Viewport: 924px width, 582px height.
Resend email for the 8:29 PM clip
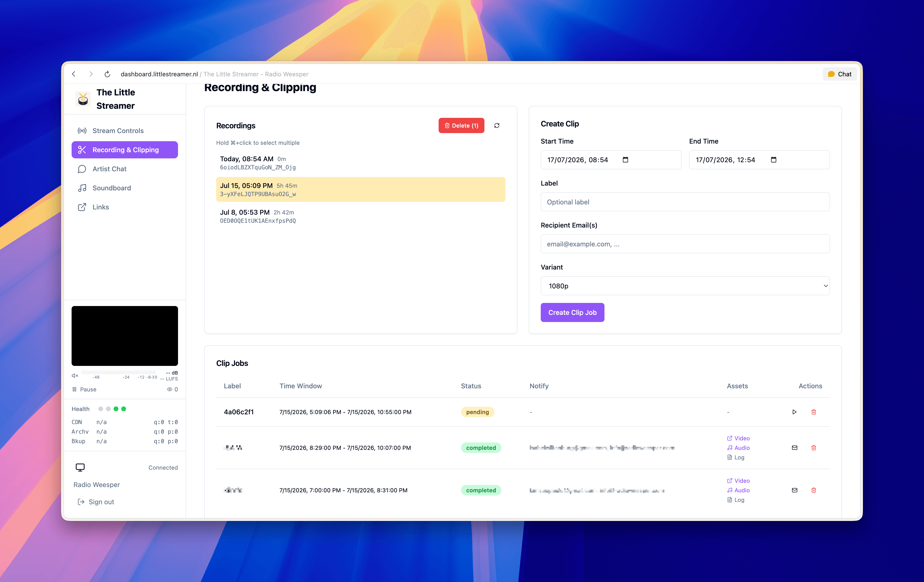[794, 448]
